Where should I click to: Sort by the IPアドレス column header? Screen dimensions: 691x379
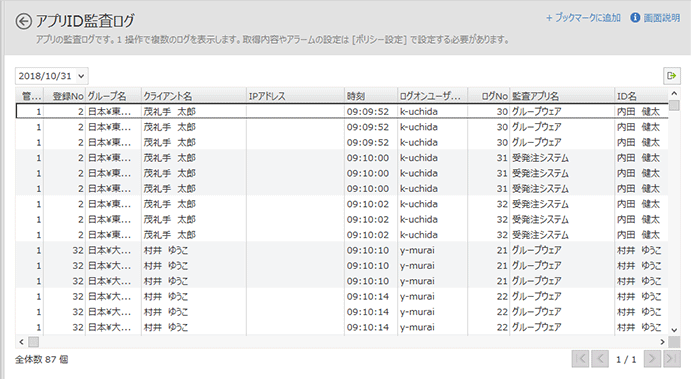[x=295, y=96]
